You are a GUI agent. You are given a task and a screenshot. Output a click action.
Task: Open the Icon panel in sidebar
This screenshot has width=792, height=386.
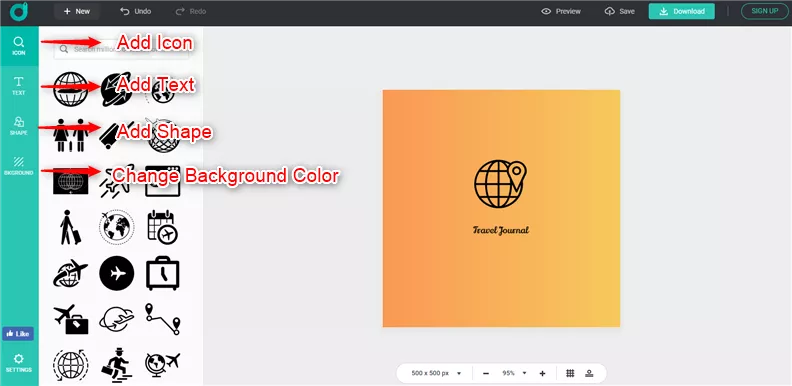(19, 46)
